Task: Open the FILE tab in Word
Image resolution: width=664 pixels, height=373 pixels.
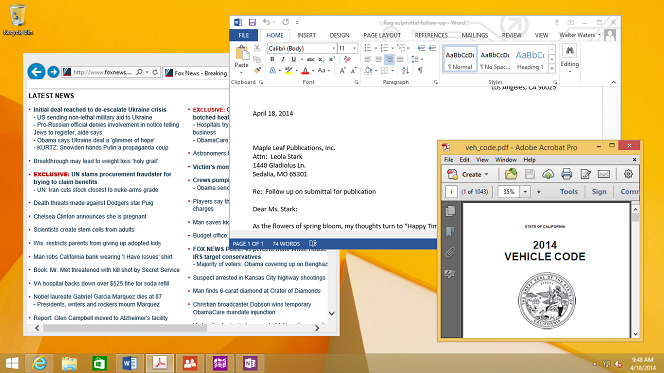Action: tap(244, 35)
